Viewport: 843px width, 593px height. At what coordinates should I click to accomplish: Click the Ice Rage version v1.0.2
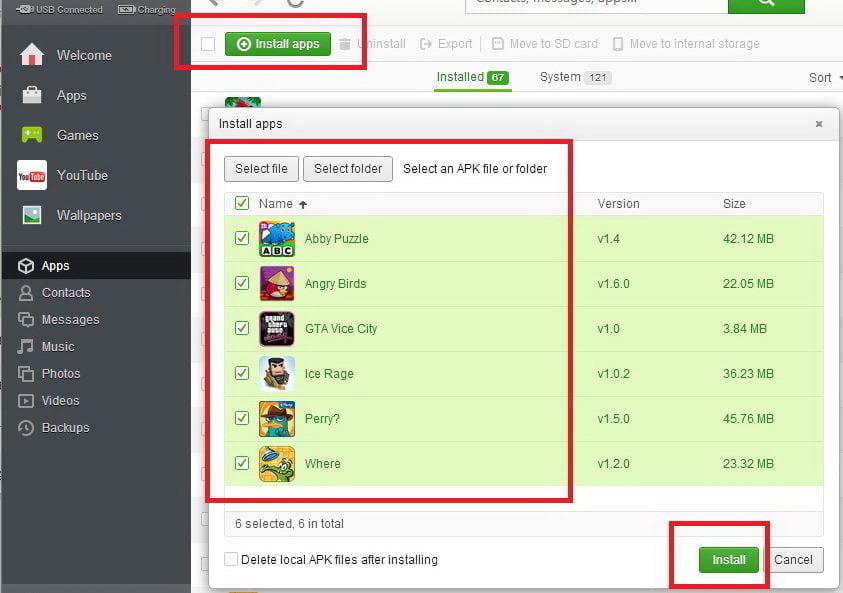pos(613,374)
